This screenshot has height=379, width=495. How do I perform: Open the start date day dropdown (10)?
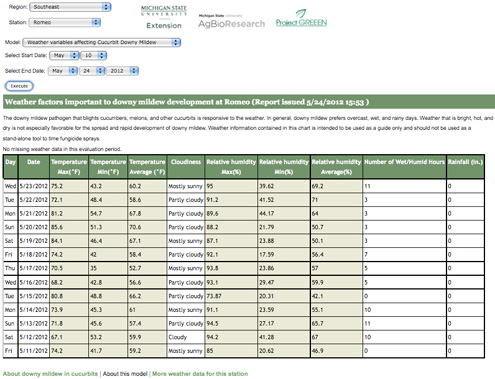pyautogui.click(x=94, y=55)
